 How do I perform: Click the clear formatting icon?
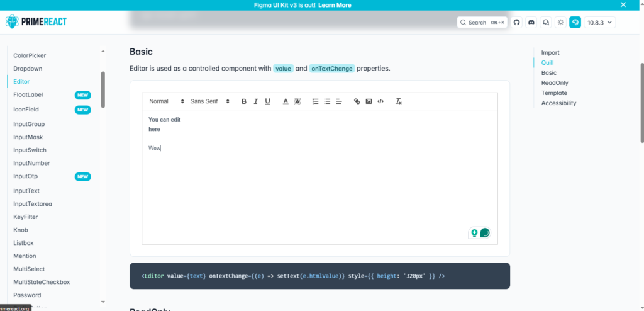click(399, 101)
